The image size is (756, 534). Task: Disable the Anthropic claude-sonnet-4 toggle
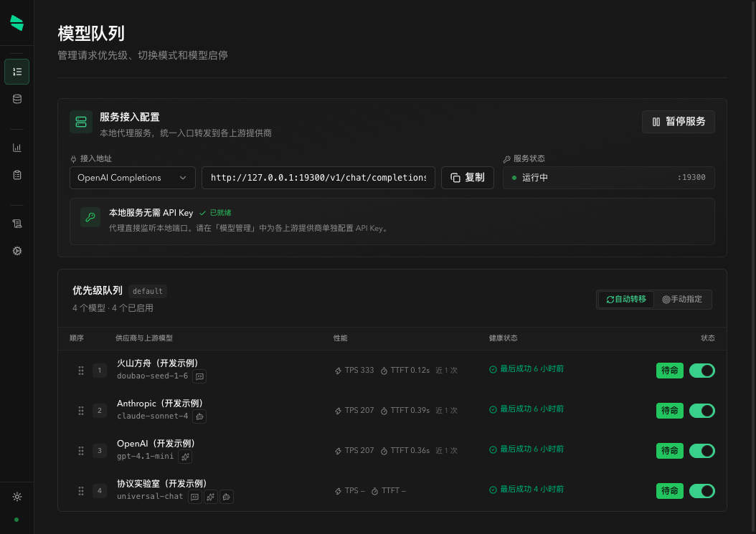point(701,411)
